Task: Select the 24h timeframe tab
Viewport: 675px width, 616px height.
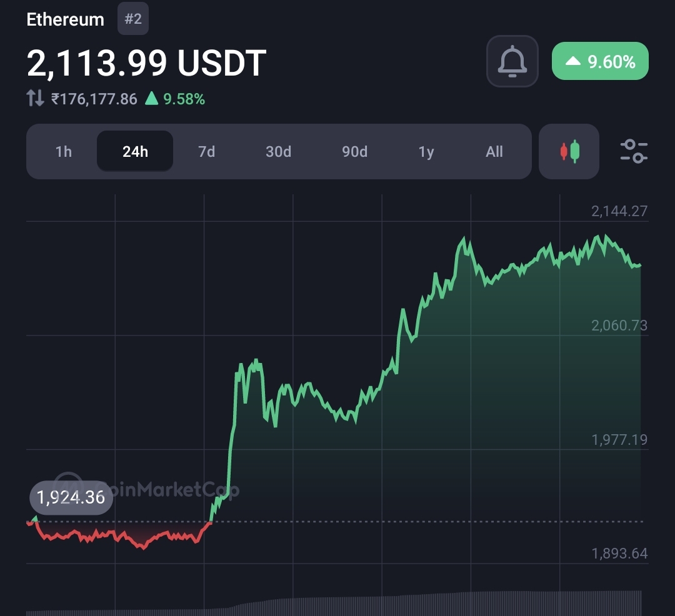Action: (x=135, y=152)
